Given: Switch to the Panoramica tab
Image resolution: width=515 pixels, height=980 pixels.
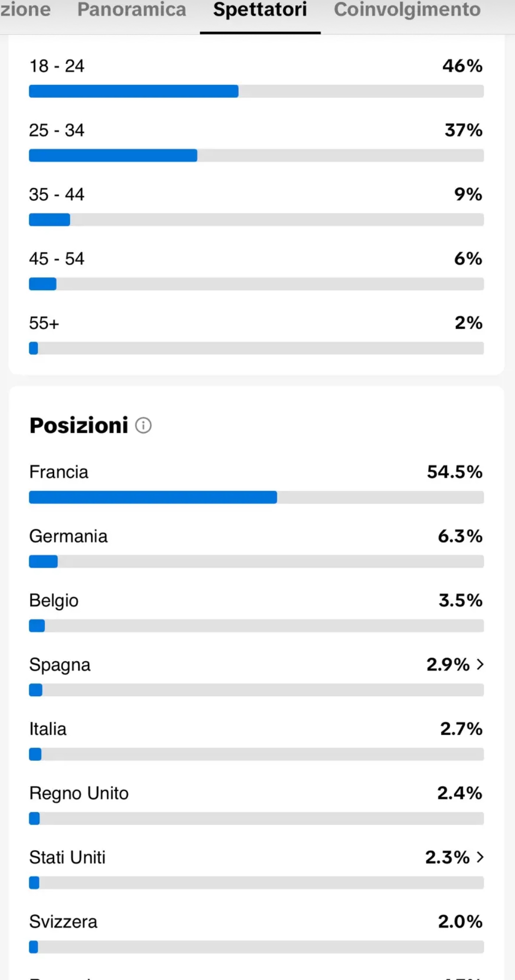Looking at the screenshot, I should 131,10.
